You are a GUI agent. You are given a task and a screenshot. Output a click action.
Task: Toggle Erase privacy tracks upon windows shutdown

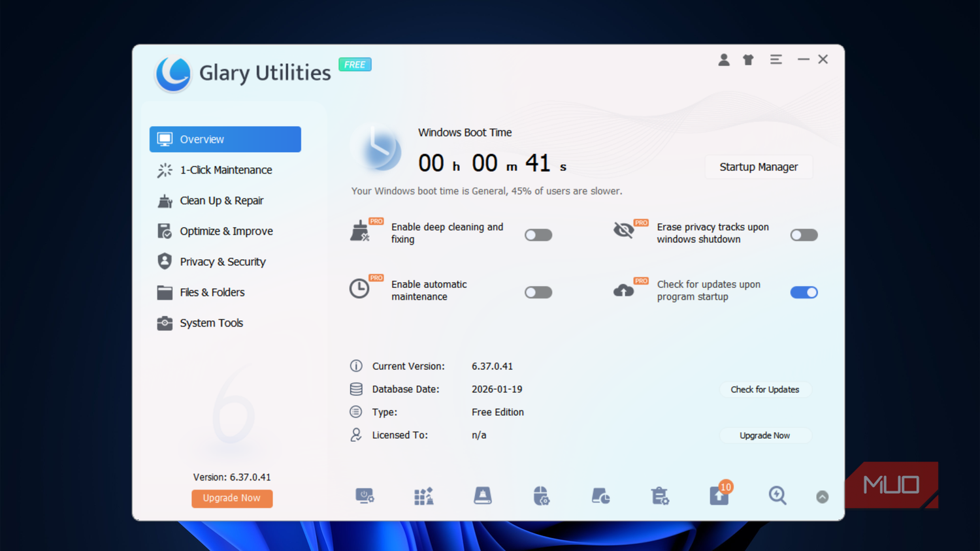point(804,235)
